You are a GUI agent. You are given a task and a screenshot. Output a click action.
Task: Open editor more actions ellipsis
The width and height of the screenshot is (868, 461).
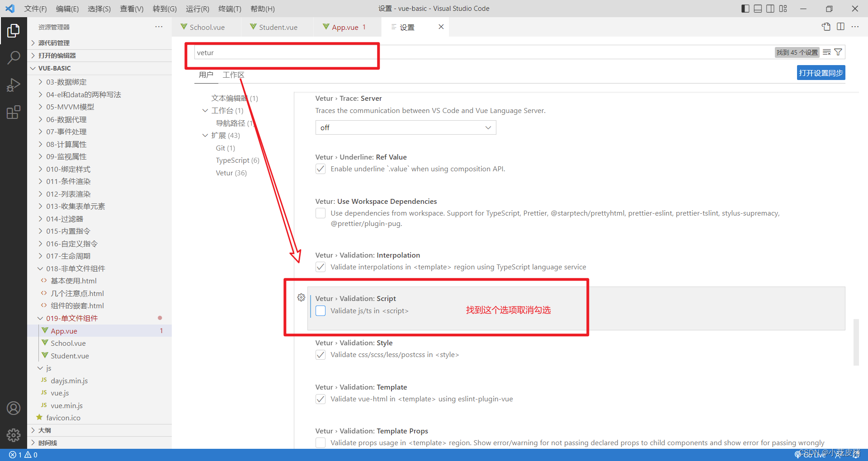coord(855,27)
